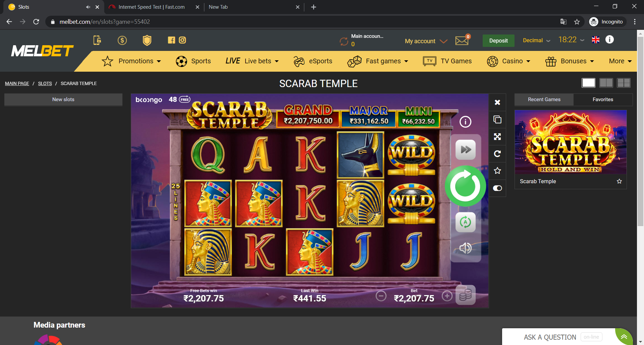Open the coin stack bet settings
This screenshot has height=345, width=644.
coord(466,295)
